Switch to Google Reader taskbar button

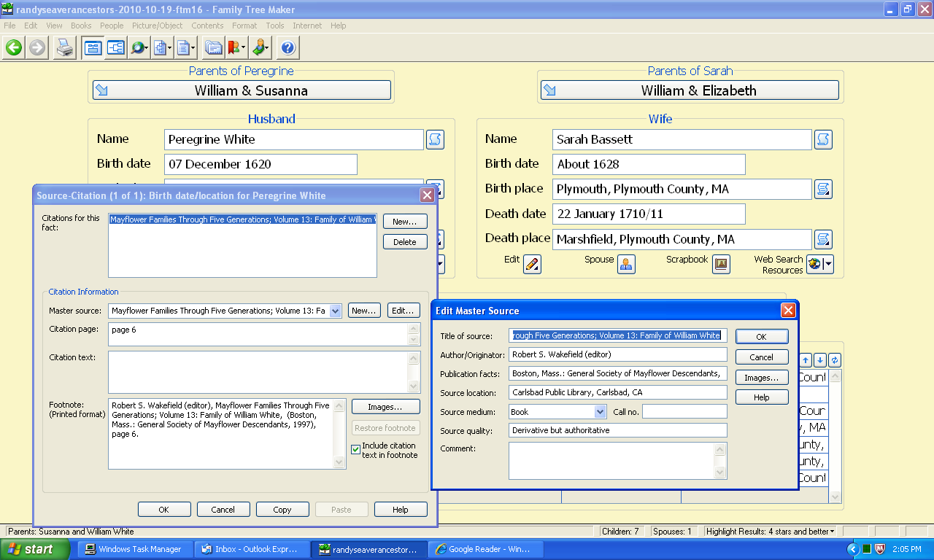(x=485, y=549)
